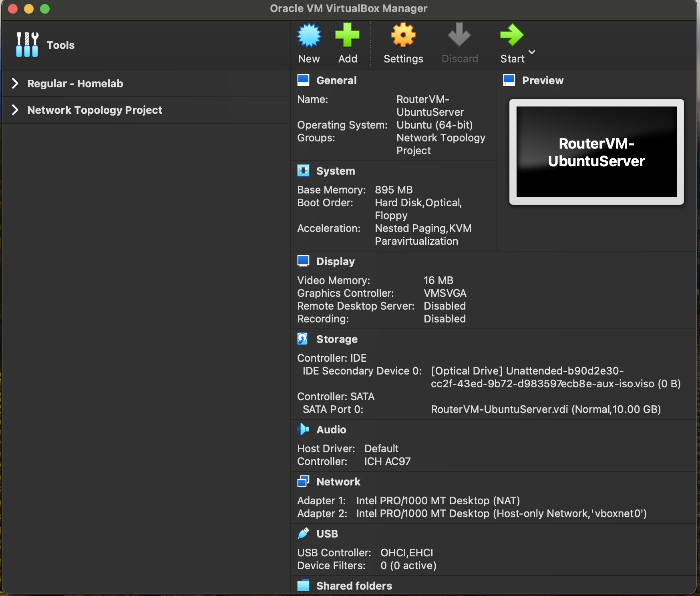Click the Graphics Controller value VMSVGA

445,293
